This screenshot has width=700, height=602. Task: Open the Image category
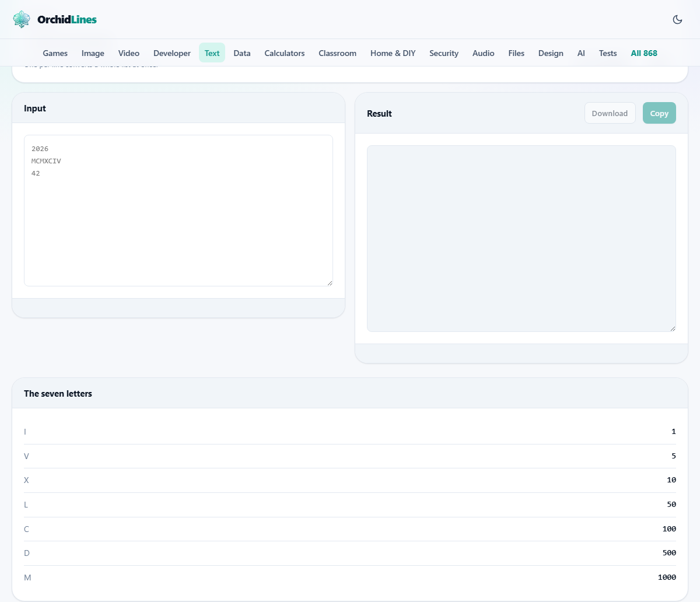[93, 53]
